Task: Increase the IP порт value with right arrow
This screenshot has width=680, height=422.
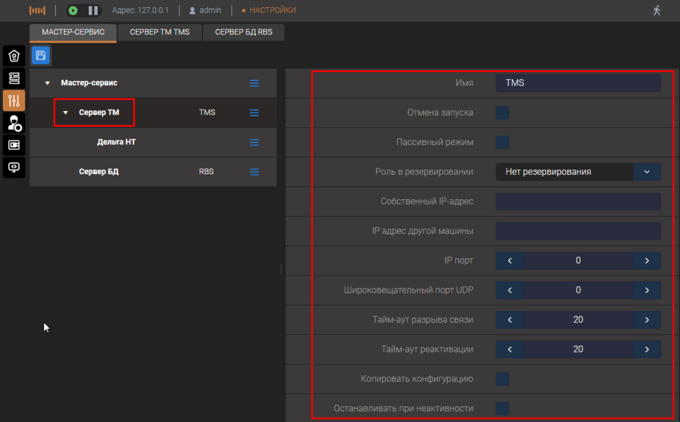Action: tap(647, 261)
